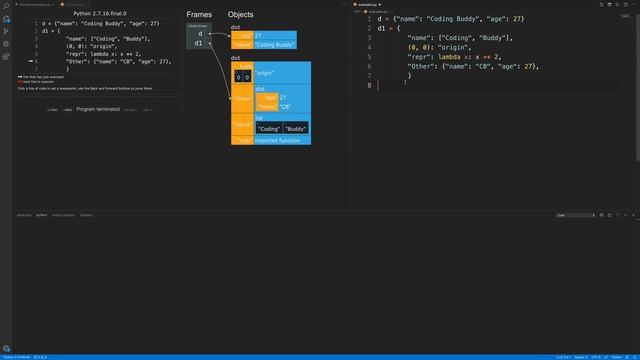Toggle output panel scroll lock
The width and height of the screenshot is (640, 360).
pos(609,215)
